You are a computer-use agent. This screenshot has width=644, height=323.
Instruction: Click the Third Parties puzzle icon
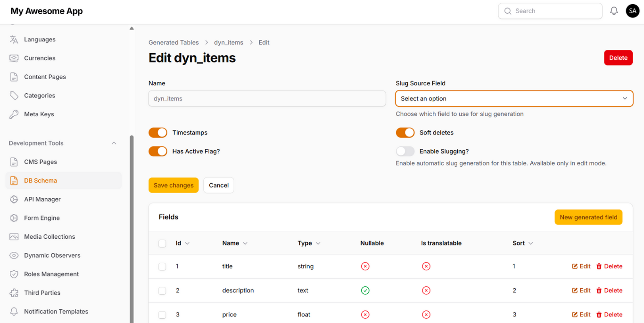(x=14, y=293)
